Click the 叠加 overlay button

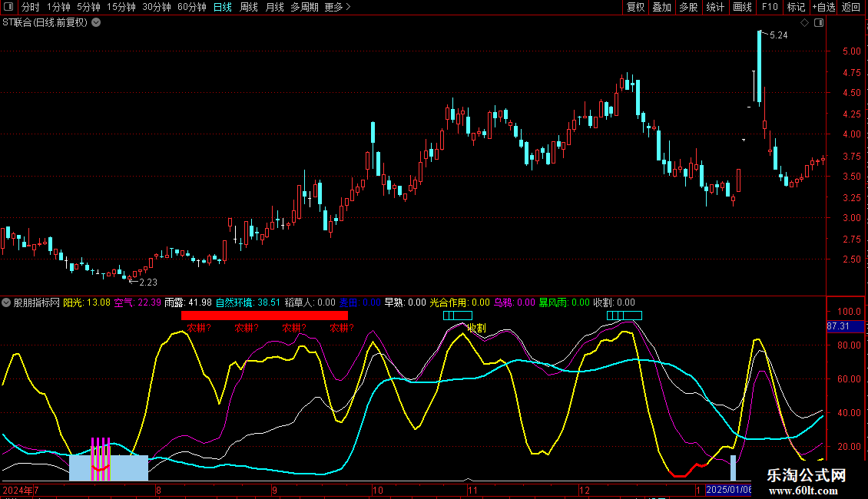coord(661,7)
